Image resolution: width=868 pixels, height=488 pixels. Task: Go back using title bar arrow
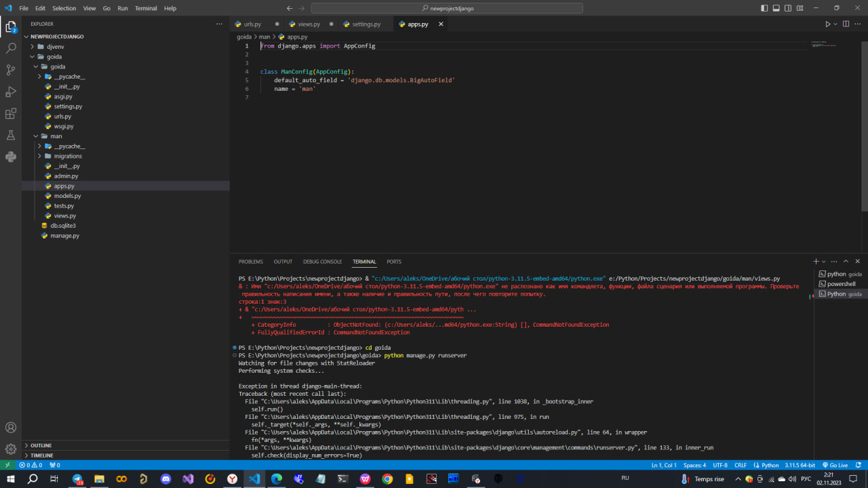(x=290, y=8)
